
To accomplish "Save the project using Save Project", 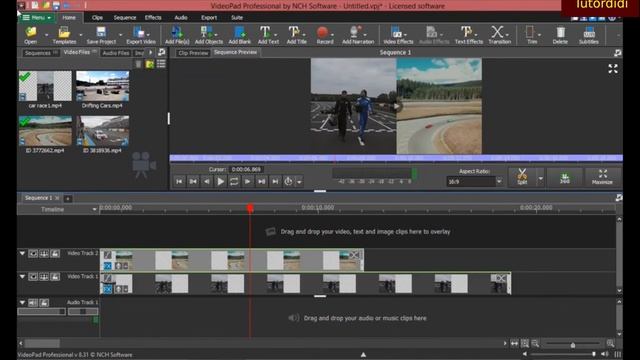I will (101, 35).
